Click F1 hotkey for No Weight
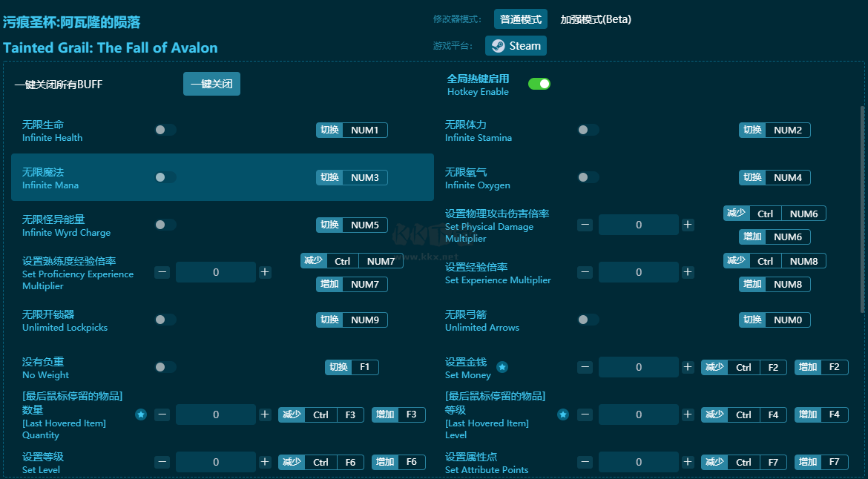The image size is (868, 479). click(x=352, y=367)
